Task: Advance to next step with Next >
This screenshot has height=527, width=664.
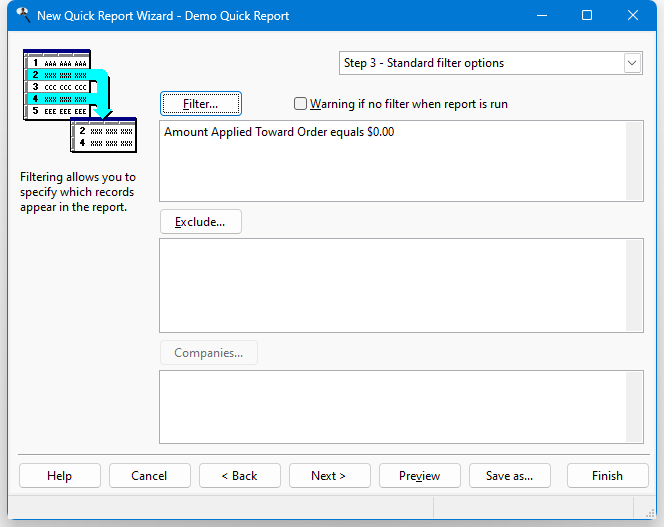Action: (329, 476)
